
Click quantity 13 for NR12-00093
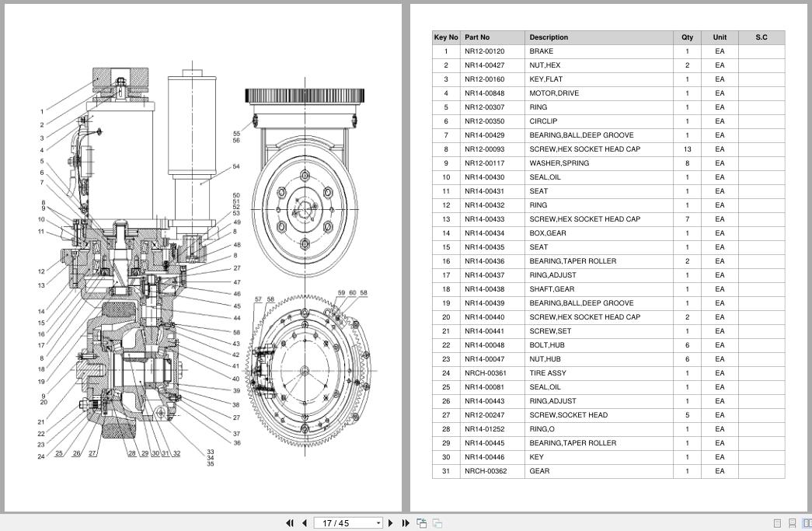coord(687,149)
